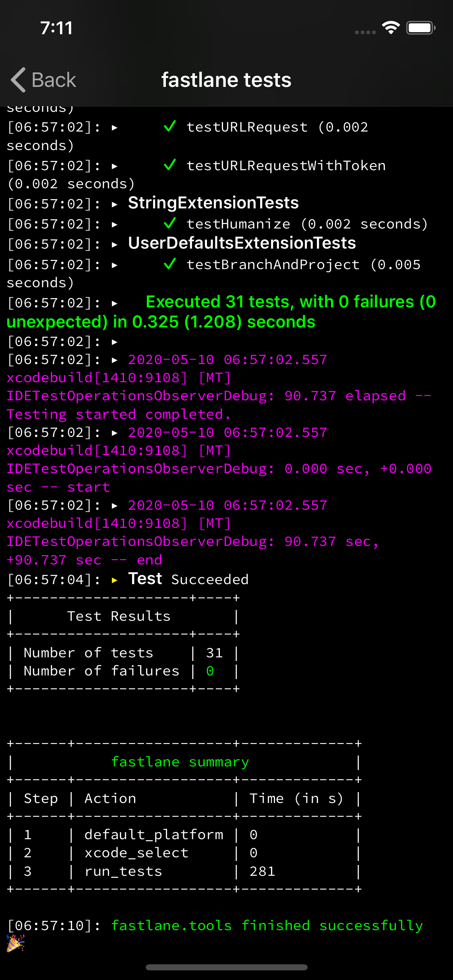Screen dimensions: 453x980
Task: Go back using the Back label
Action: [x=54, y=80]
